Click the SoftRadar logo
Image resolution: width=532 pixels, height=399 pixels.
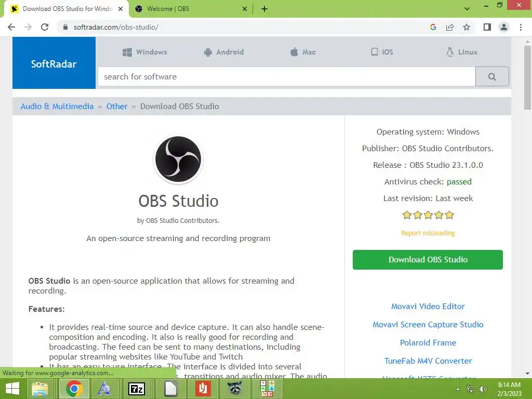point(54,63)
